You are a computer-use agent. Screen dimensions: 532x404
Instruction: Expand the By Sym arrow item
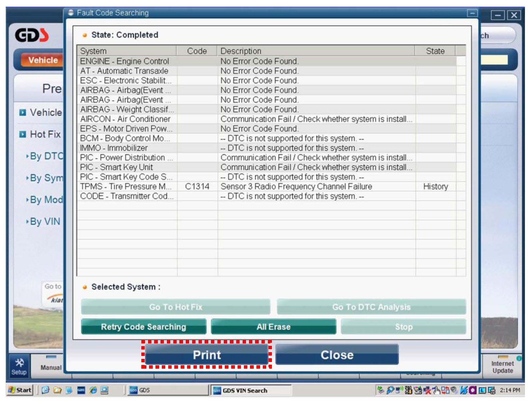click(44, 178)
